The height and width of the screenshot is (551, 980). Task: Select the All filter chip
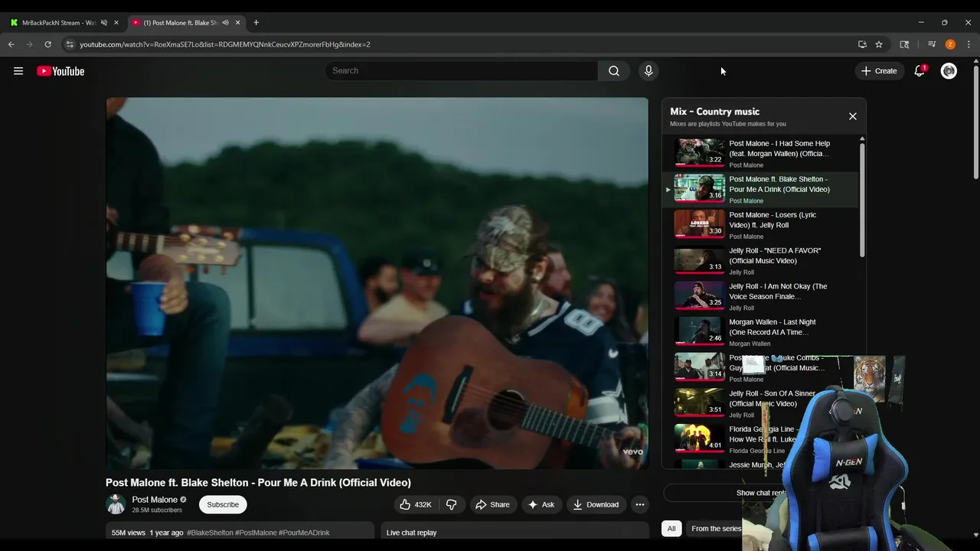point(671,528)
